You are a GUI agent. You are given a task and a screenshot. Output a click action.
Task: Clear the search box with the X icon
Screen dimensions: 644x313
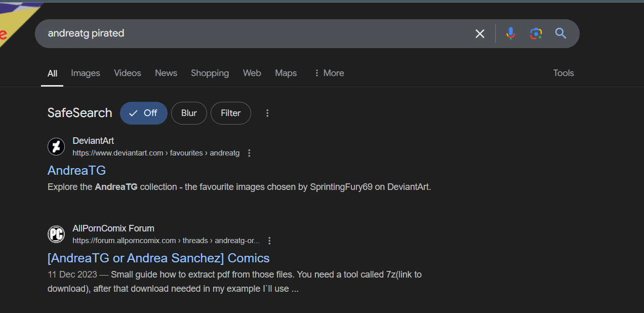tap(479, 34)
